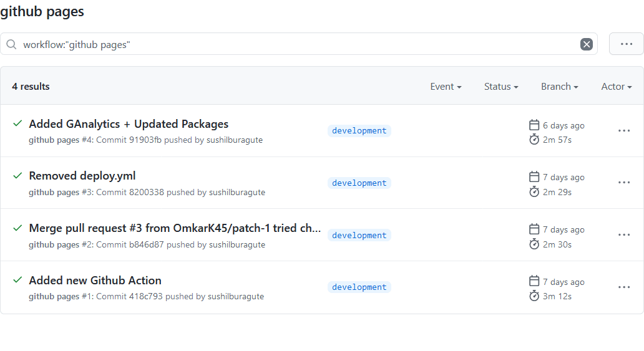
Task: Click the success checkmark for Added GAnalytics run
Action: (17, 123)
